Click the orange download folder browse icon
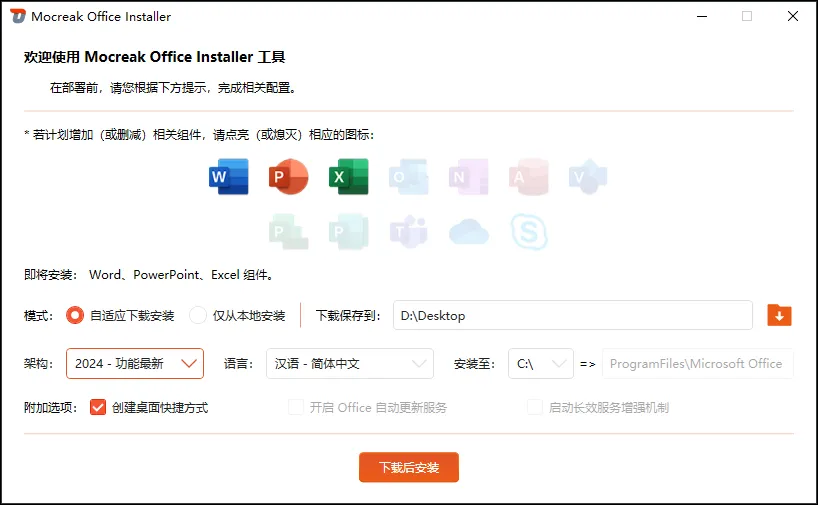This screenshot has height=505, width=818. point(779,315)
